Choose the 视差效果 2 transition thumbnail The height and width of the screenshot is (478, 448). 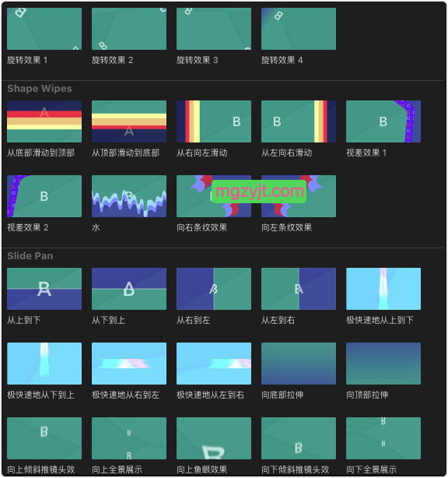tap(44, 196)
